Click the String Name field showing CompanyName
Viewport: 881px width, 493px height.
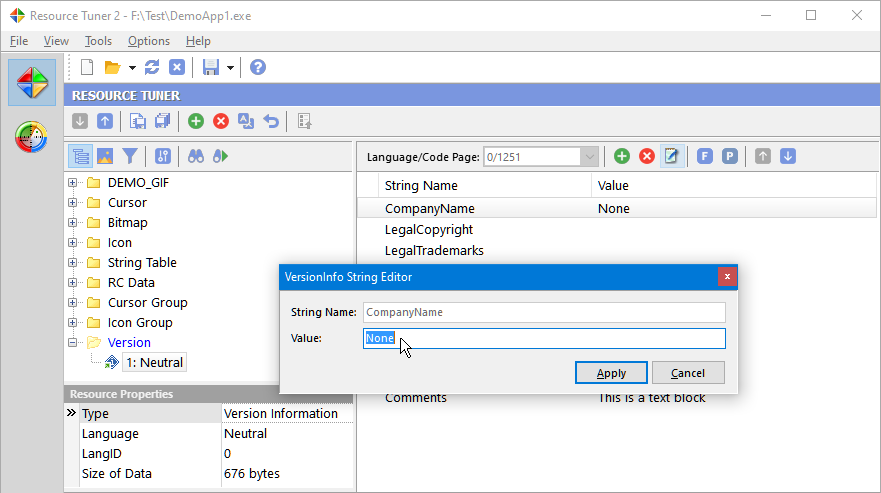click(x=544, y=312)
